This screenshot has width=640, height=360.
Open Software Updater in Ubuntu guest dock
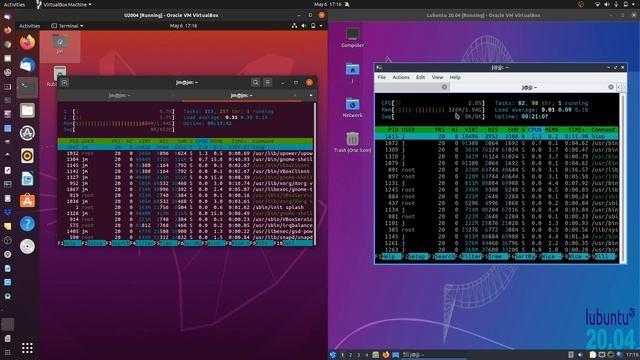(x=27, y=133)
